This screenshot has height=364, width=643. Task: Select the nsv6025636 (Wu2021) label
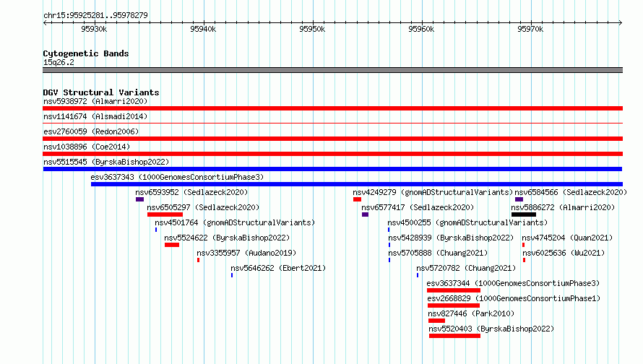pyautogui.click(x=564, y=253)
